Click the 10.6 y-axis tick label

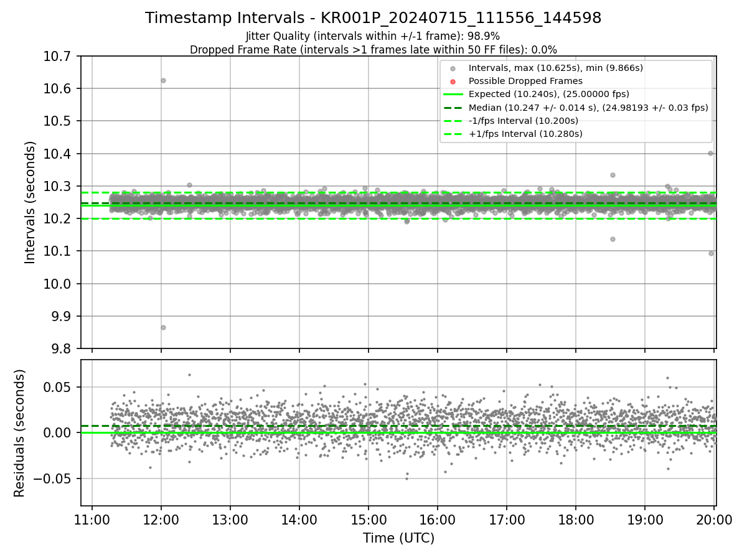[58, 88]
